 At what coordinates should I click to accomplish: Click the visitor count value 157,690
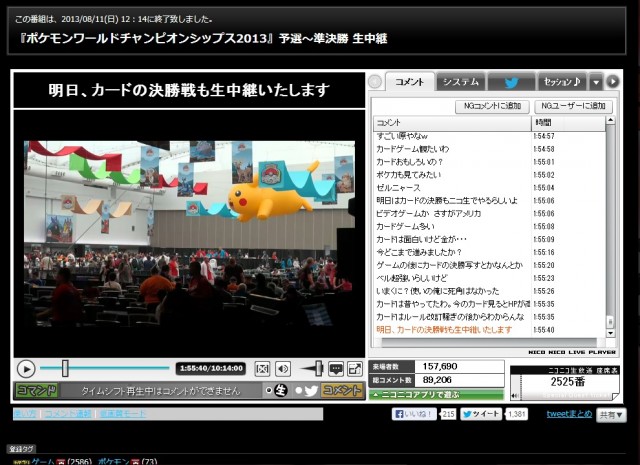point(440,366)
